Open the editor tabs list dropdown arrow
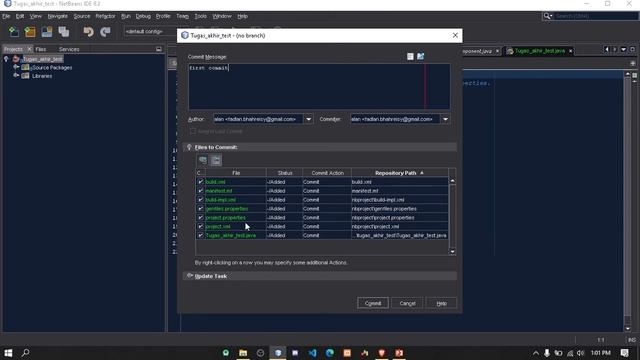Image resolution: width=640 pixels, height=360 pixels. point(623,49)
